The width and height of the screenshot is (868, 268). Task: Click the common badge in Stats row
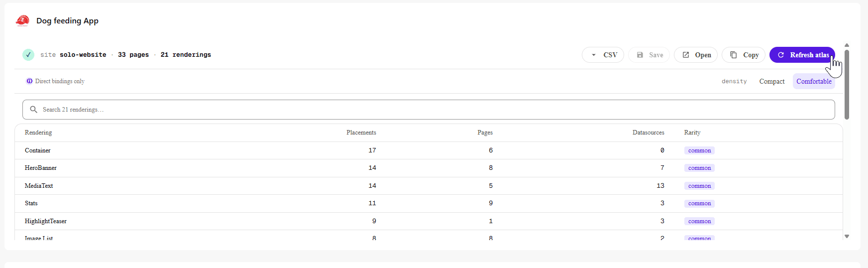point(699,204)
